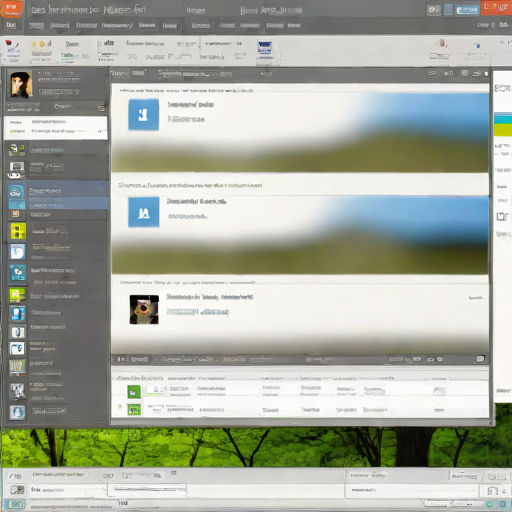This screenshot has height=512, width=512.
Task: Click the person avatar icon in ribbon
Action: point(442,43)
